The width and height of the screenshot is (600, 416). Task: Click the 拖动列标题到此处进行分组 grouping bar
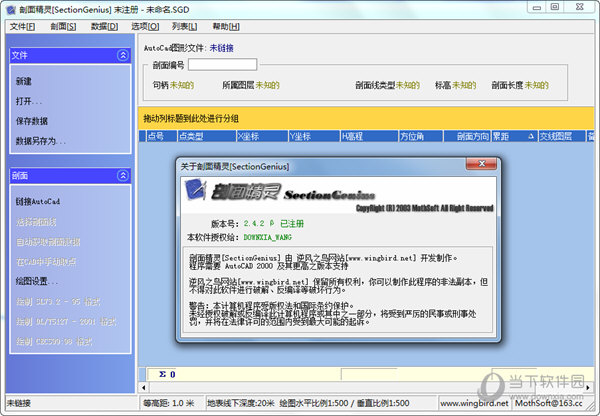366,118
